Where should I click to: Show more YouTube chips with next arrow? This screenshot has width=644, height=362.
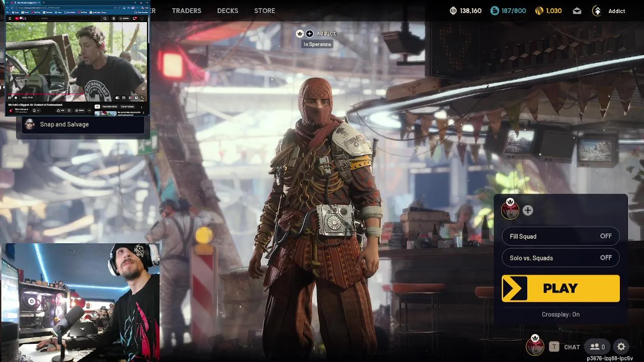coord(141,107)
